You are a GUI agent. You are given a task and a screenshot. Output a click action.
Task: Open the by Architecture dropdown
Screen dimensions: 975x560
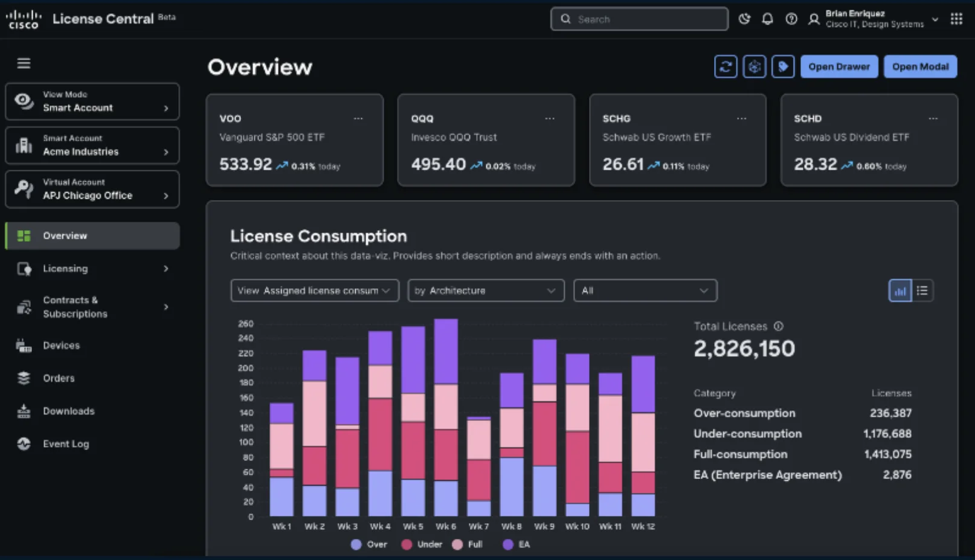pyautogui.click(x=486, y=291)
